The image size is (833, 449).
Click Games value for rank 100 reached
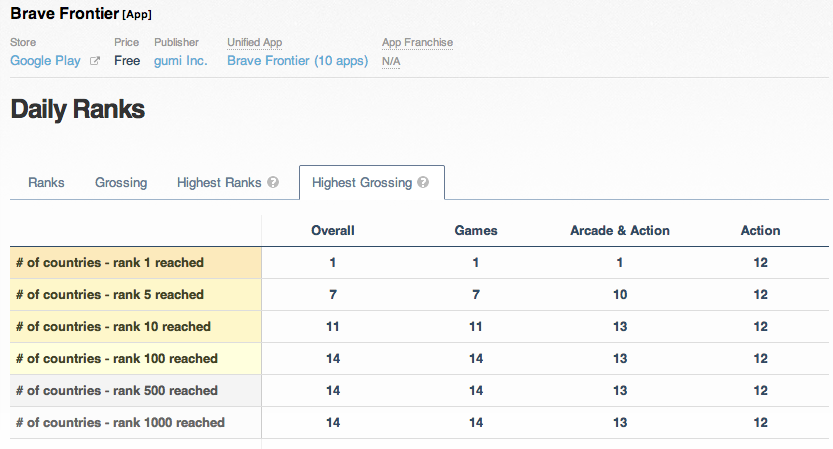[476, 358]
